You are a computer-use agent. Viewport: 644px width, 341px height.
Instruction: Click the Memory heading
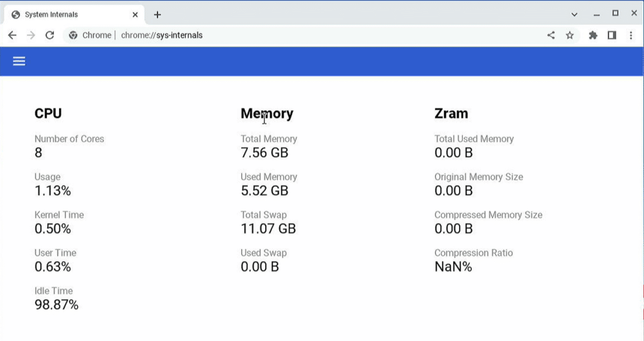coord(267,113)
